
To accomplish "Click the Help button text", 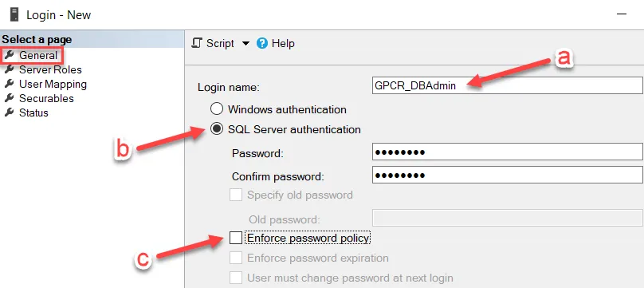I will (x=283, y=43).
